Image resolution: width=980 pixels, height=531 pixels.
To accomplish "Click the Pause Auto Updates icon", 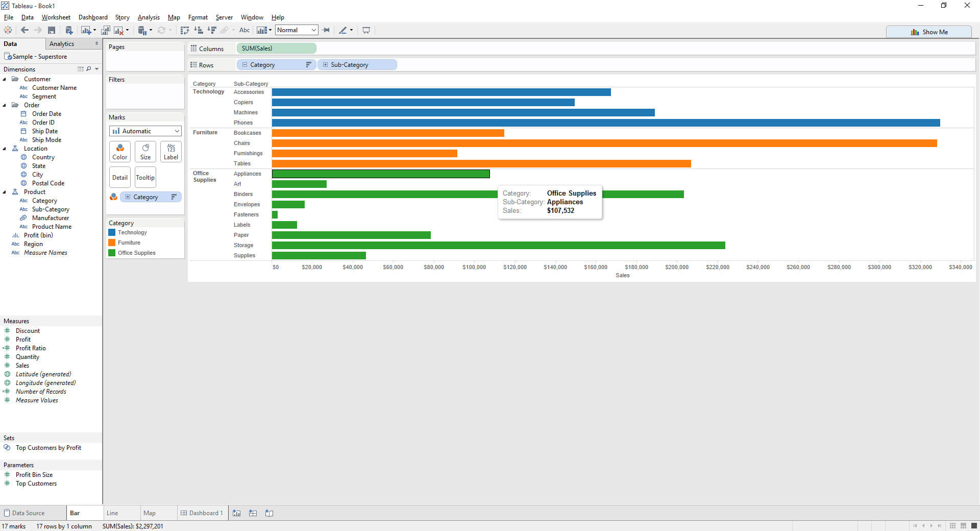I will (142, 30).
